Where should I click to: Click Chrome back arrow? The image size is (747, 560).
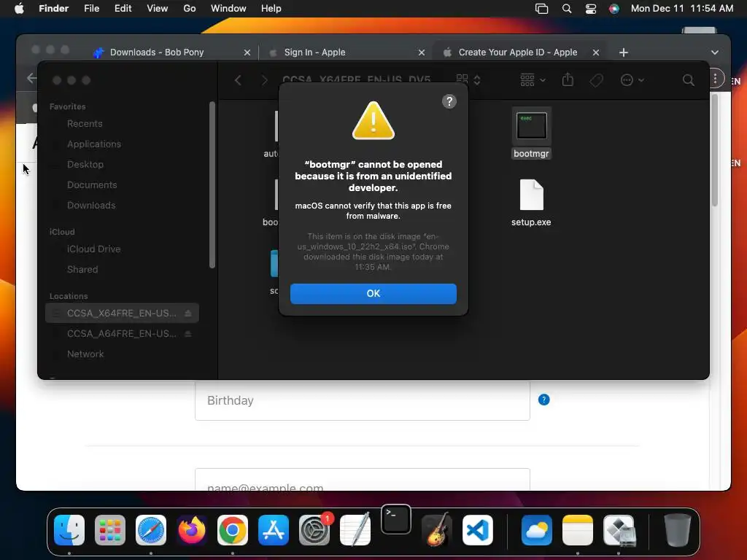click(x=31, y=78)
